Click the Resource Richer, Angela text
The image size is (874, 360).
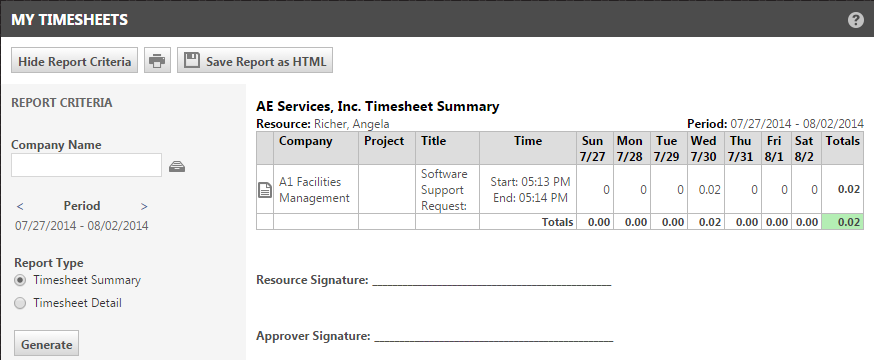pyautogui.click(x=323, y=124)
